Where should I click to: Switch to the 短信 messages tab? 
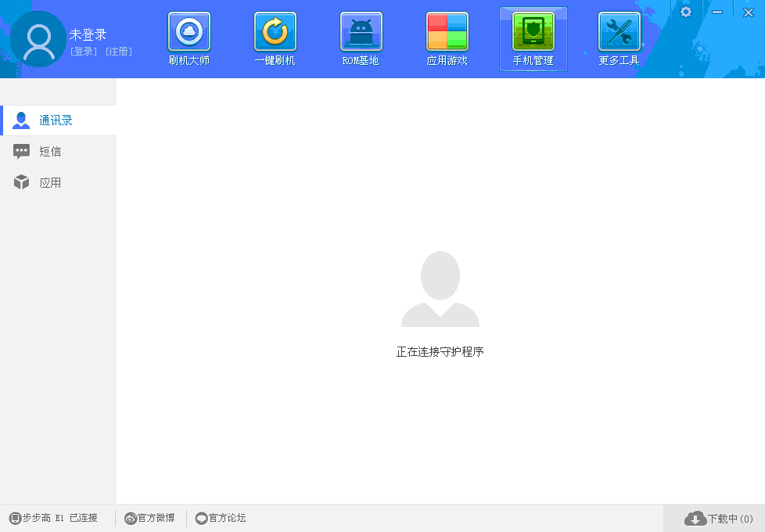tap(58, 151)
